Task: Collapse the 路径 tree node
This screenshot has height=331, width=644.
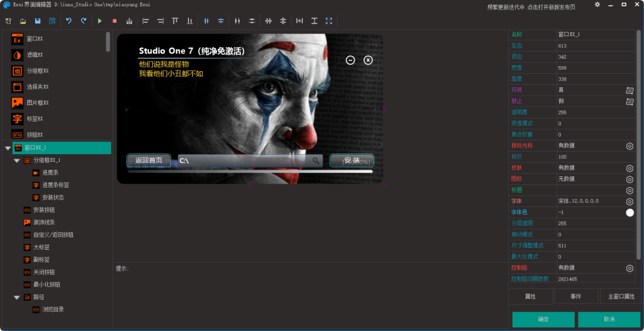Action: tap(16, 297)
